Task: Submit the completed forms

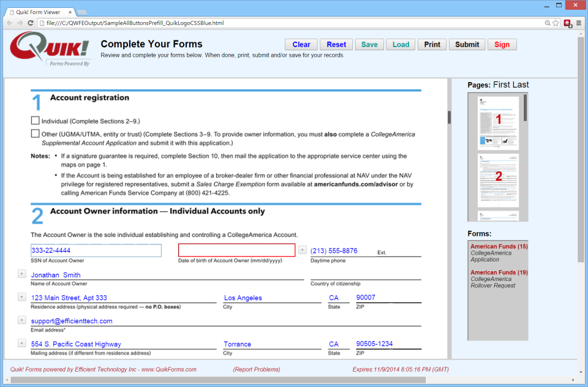Action: click(x=467, y=44)
